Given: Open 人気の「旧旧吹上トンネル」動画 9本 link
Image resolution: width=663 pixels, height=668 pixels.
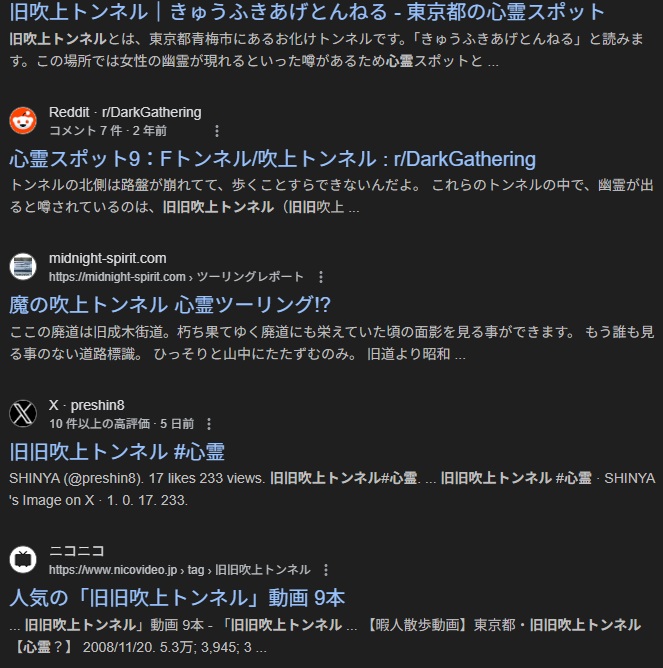Looking at the screenshot, I should 177,598.
